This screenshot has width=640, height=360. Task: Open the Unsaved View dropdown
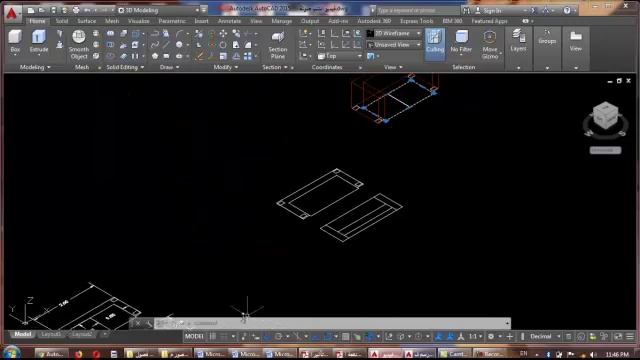pyautogui.click(x=394, y=45)
